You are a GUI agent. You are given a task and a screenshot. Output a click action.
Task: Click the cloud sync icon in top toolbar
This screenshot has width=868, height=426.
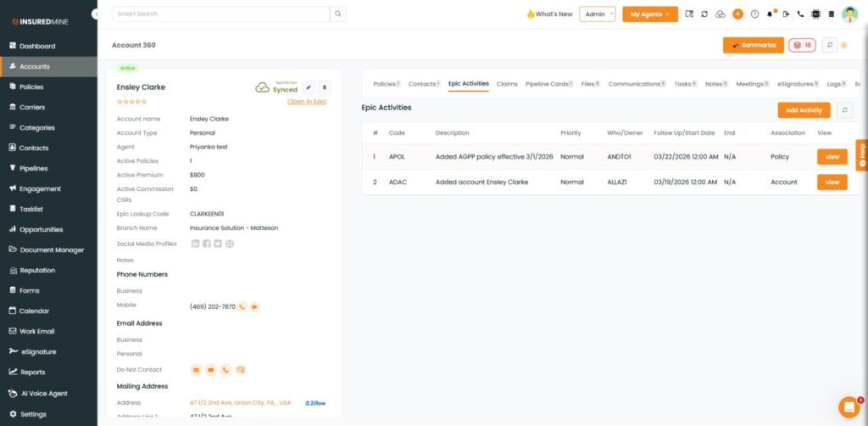click(x=721, y=14)
